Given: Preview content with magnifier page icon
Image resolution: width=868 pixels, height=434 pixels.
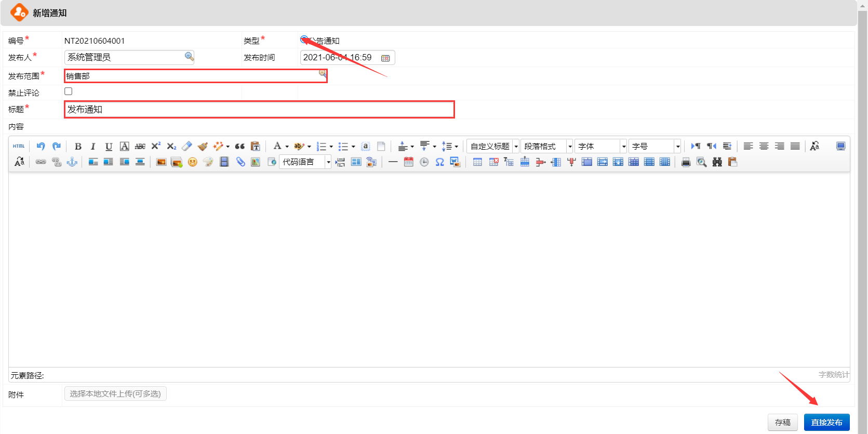Looking at the screenshot, I should tap(701, 162).
